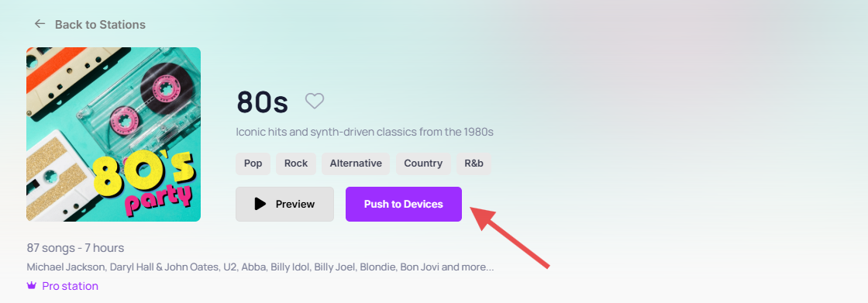Click the 80s station title
The width and height of the screenshot is (868, 303).
[x=263, y=102]
